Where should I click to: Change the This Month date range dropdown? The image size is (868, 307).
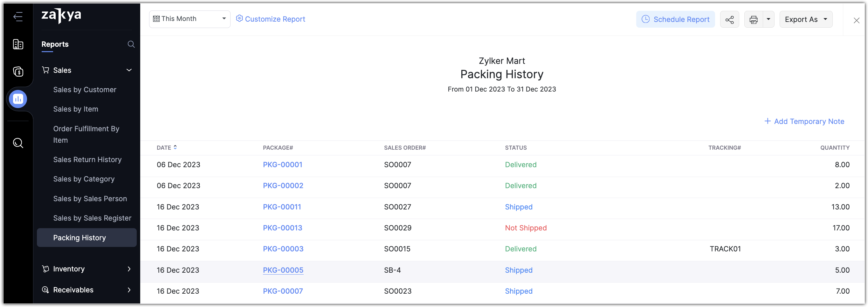[x=189, y=19]
